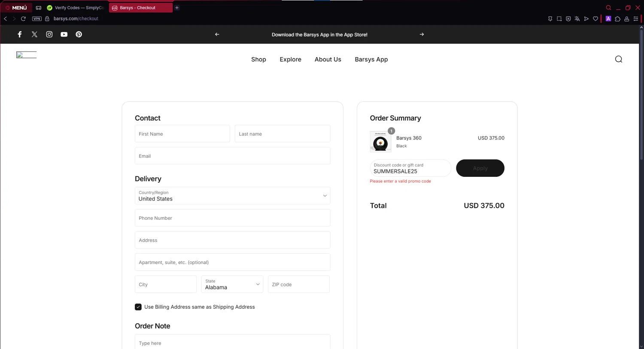Click the Order Note text area
The width and height of the screenshot is (644, 349).
point(232,342)
